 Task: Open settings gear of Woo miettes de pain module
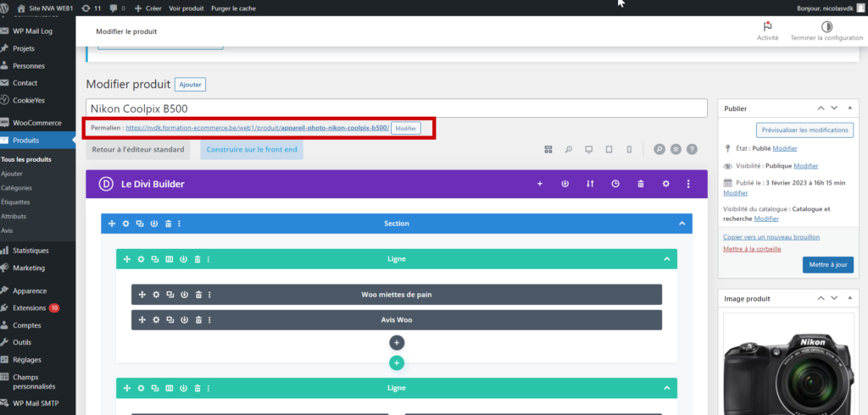click(x=156, y=295)
